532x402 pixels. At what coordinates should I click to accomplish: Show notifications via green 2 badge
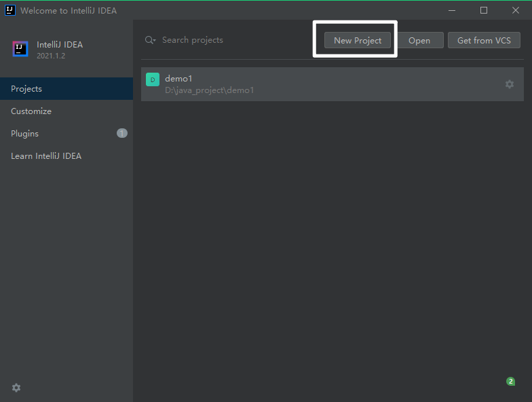[510, 382]
